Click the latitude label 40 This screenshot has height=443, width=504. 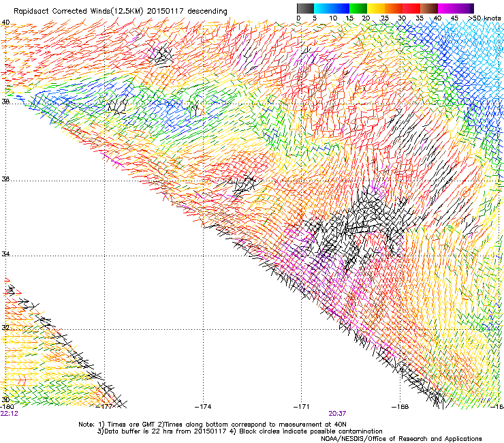(5, 22)
